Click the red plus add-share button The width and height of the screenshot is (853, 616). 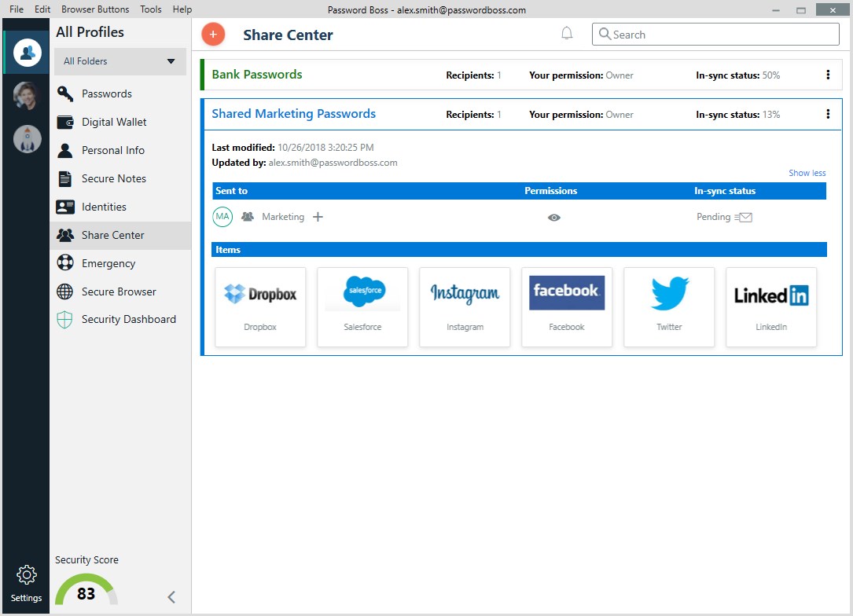pos(213,35)
